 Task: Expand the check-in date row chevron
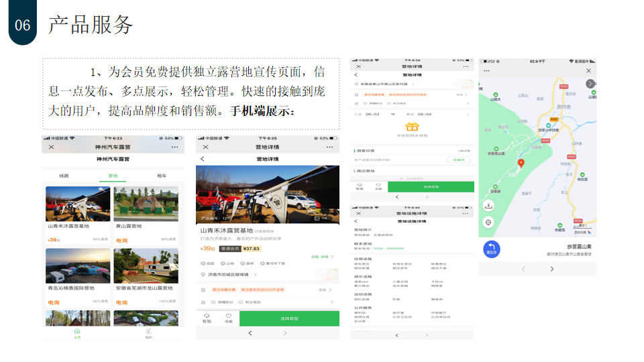click(468, 114)
